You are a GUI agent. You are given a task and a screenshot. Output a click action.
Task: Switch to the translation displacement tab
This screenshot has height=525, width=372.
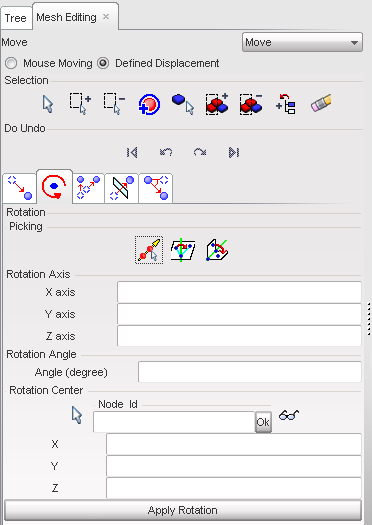[20, 189]
